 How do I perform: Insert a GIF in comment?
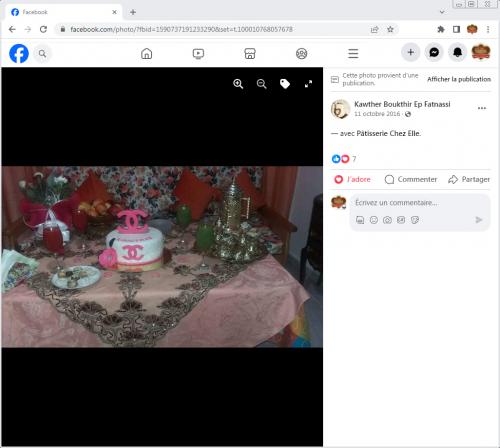click(x=401, y=220)
